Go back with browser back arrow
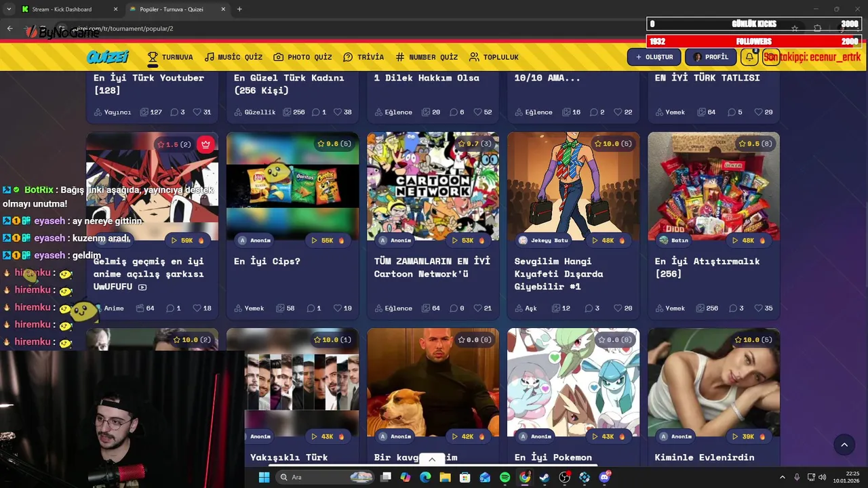The height and width of the screenshot is (488, 868). click(9, 28)
